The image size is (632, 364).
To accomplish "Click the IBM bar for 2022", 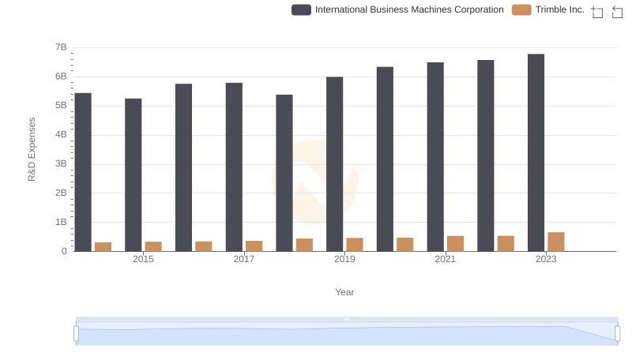I will pos(486,156).
